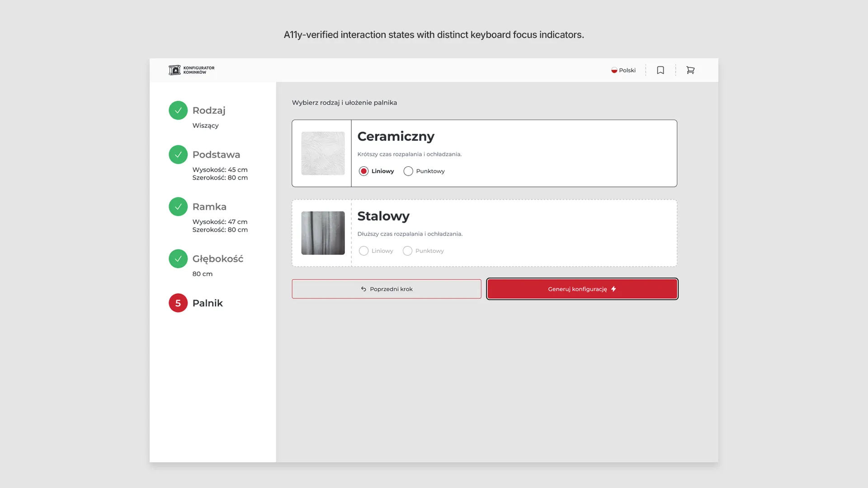Click the red step 5 circle
Viewport: 868px width, 488px height.
178,303
